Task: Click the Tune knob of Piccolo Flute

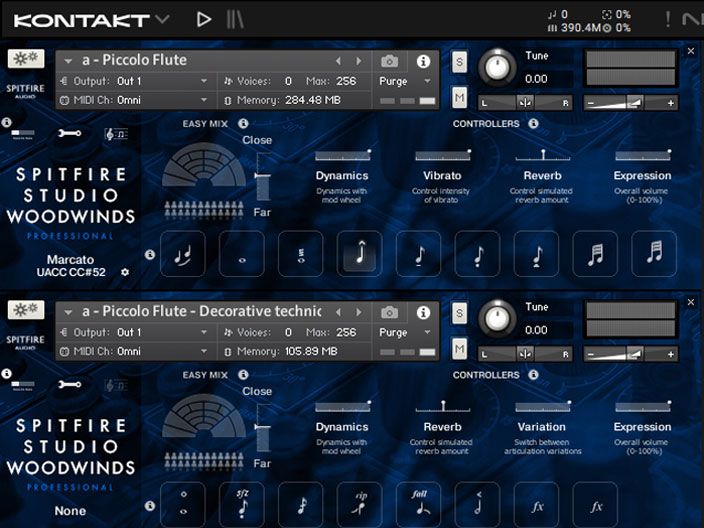Action: point(497,68)
